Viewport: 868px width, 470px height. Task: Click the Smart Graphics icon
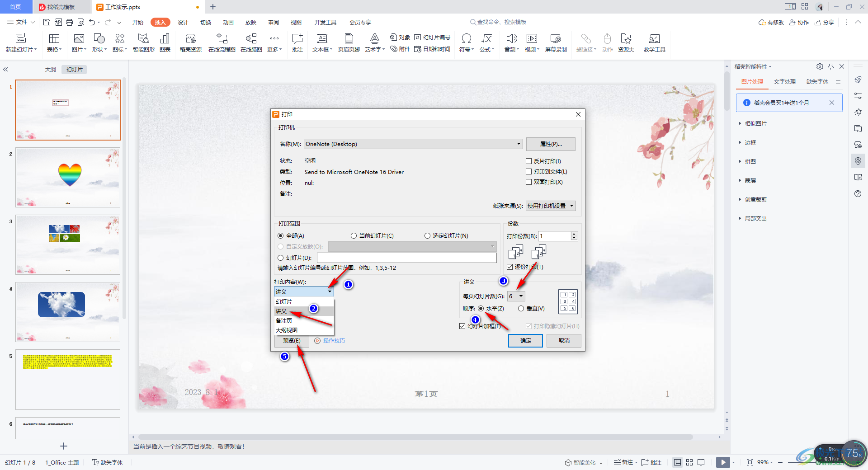[x=144, y=38]
